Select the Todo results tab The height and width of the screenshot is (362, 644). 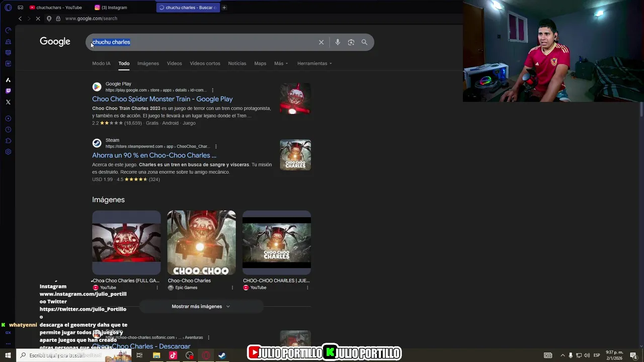pos(124,63)
